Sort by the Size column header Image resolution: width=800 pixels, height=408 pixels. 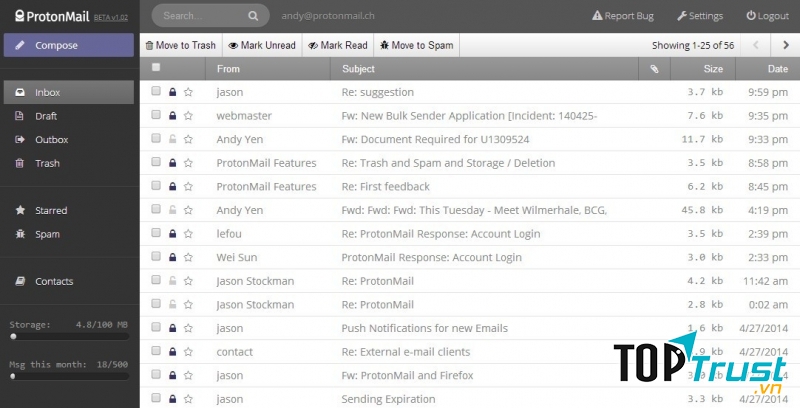(x=713, y=69)
